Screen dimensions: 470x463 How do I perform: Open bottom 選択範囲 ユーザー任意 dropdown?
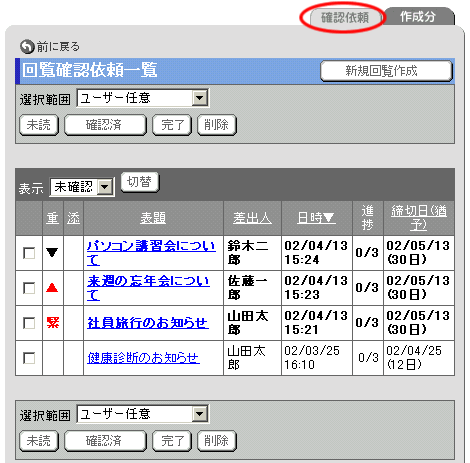tap(143, 414)
